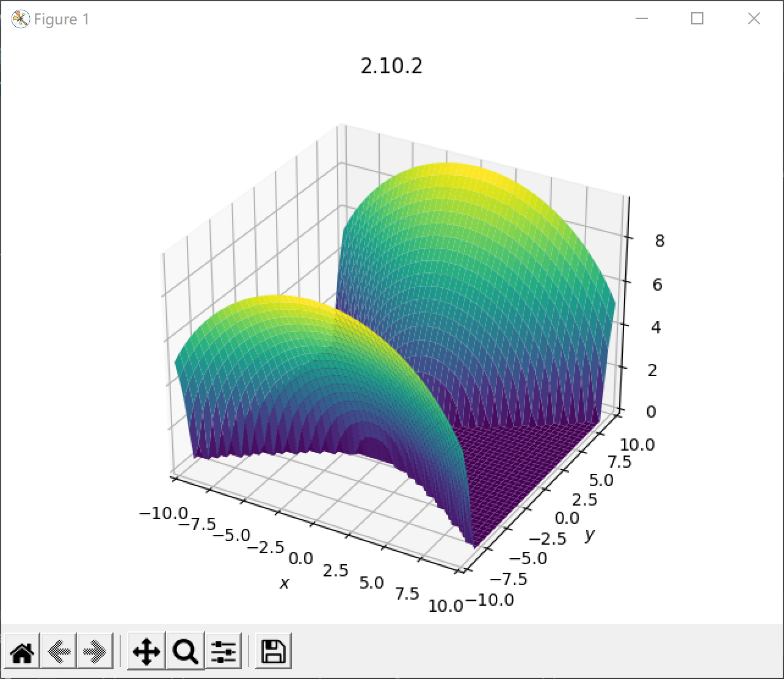Close the Figure 1 window

click(754, 19)
